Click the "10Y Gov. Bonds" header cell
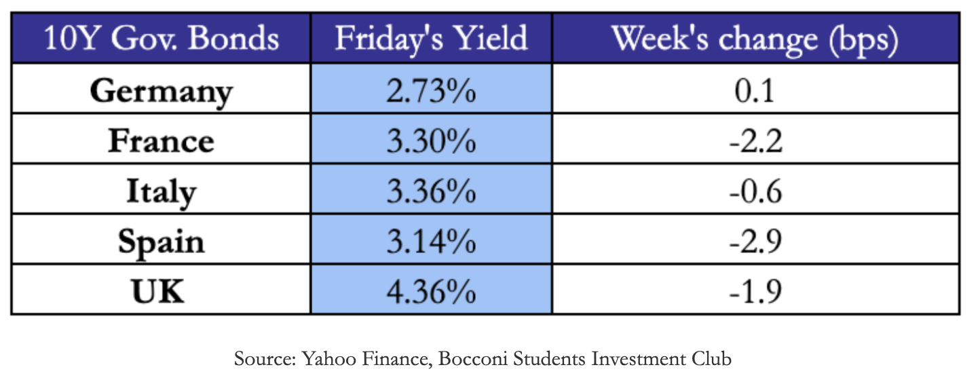Image resolution: width=980 pixels, height=380 pixels. tap(162, 39)
